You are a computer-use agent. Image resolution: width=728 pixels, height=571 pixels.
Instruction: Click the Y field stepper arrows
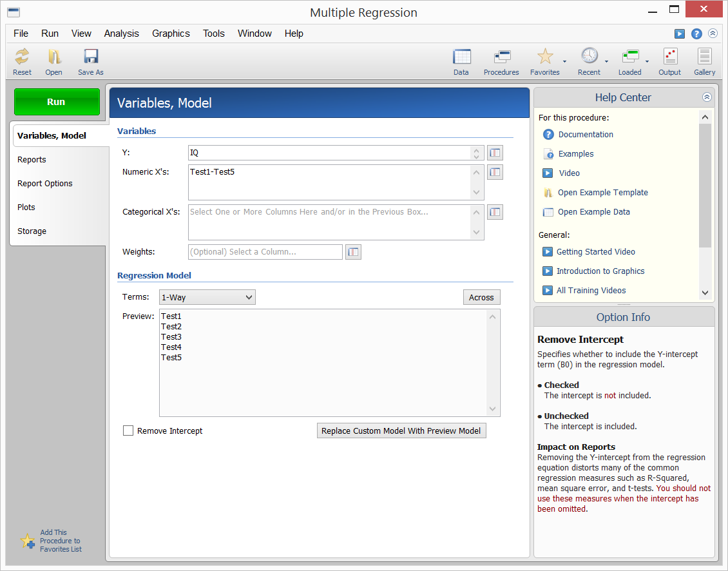[476, 153]
